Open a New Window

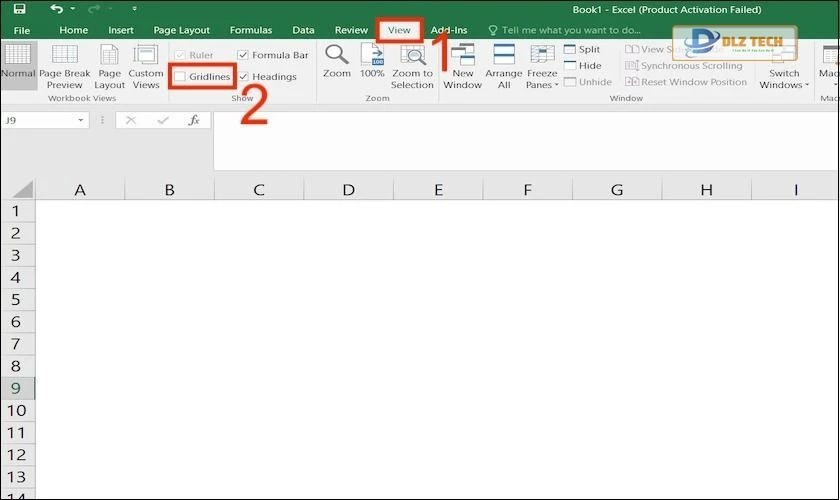click(462, 57)
